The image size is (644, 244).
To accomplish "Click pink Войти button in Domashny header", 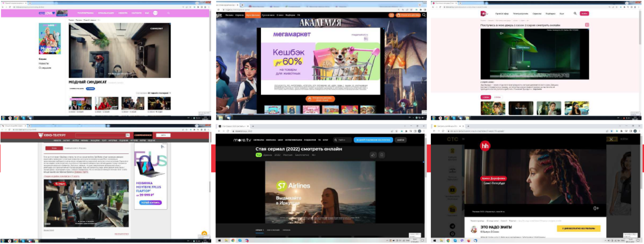I will [x=584, y=14].
